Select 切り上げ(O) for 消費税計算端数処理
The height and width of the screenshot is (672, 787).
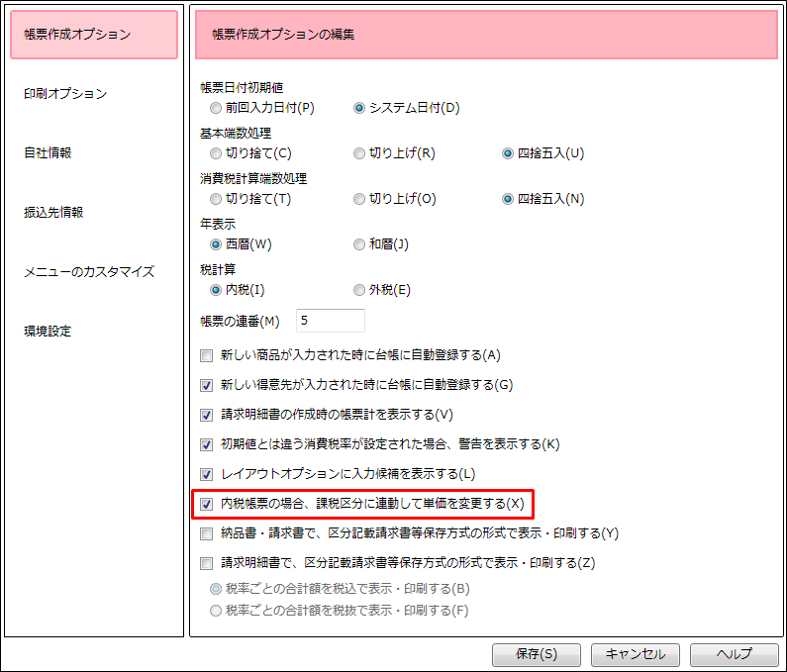[359, 199]
